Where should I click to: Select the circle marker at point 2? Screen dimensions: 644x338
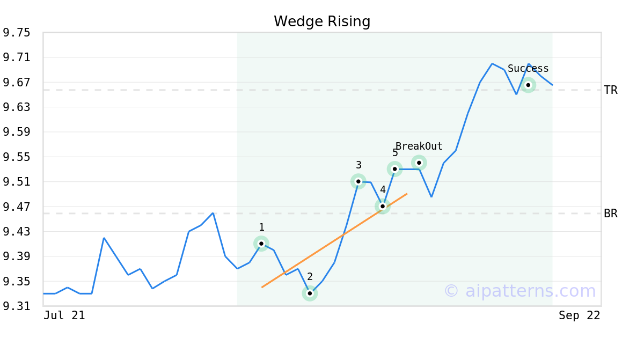[x=310, y=293]
